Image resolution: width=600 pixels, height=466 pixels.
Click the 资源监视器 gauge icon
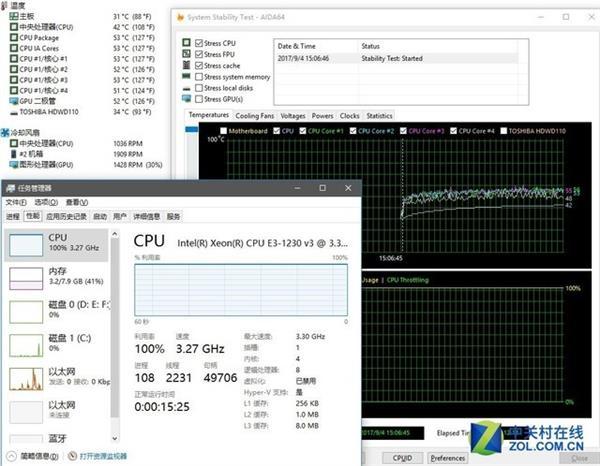(72, 456)
